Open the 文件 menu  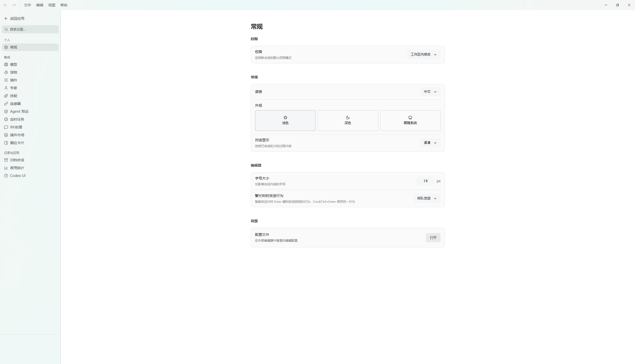28,5
